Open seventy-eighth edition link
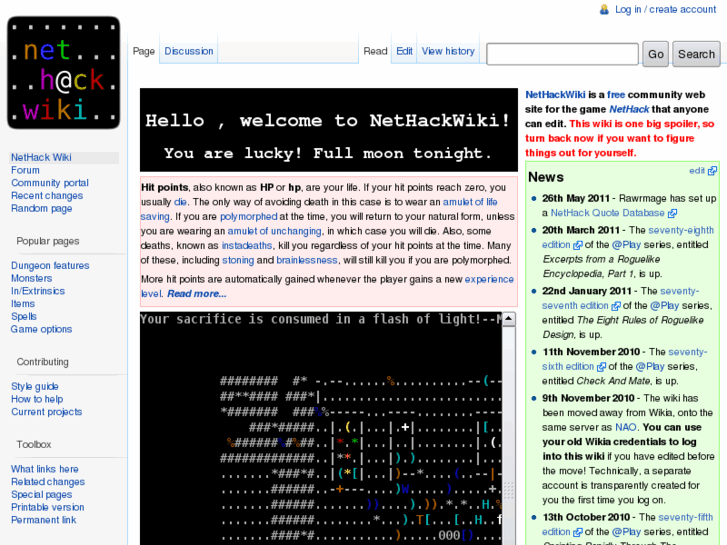The width and height of the screenshot is (727, 545). [x=681, y=230]
